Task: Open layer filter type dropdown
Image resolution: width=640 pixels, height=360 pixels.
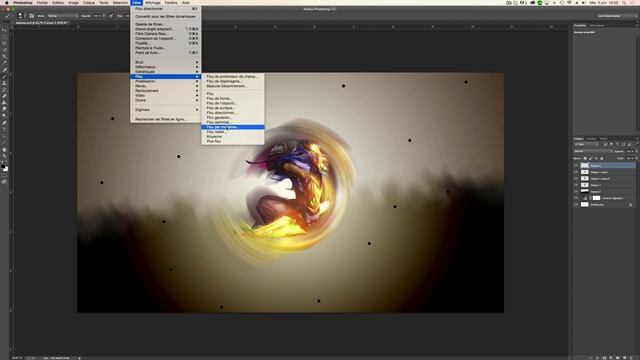Action: click(x=587, y=144)
